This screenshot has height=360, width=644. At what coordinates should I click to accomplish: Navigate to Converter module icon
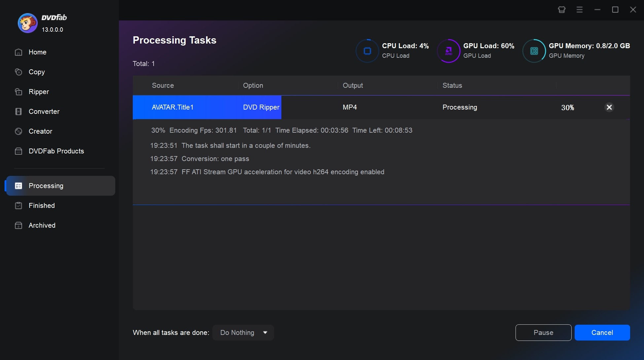(18, 111)
